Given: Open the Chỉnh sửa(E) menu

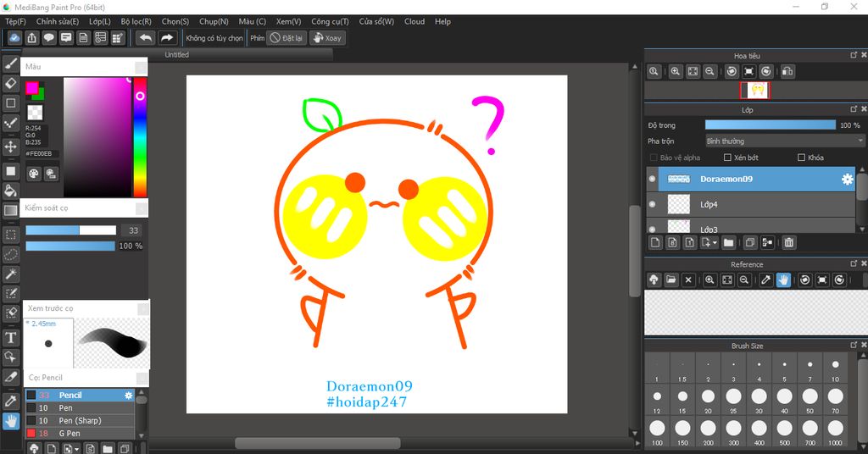Looking at the screenshot, I should tap(58, 21).
